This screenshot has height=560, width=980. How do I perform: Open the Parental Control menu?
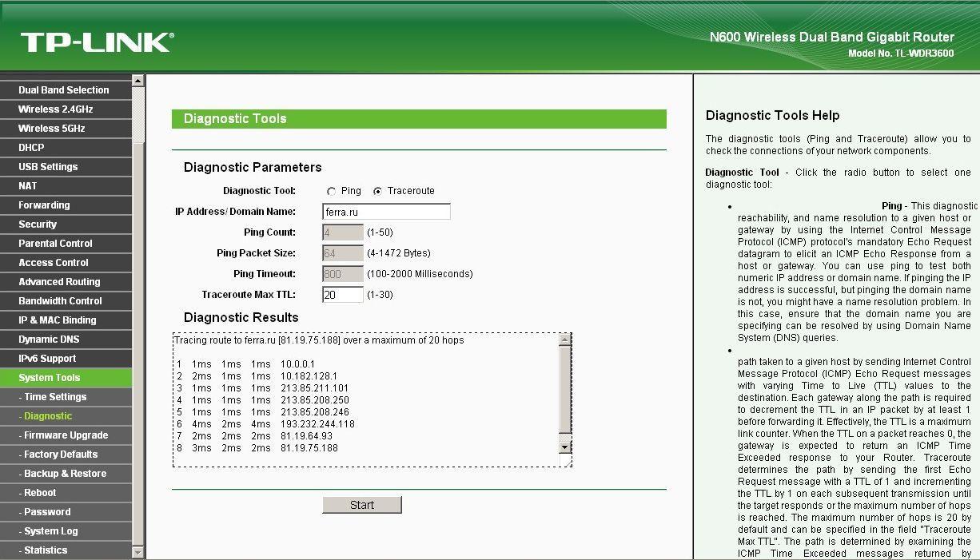pos(55,244)
